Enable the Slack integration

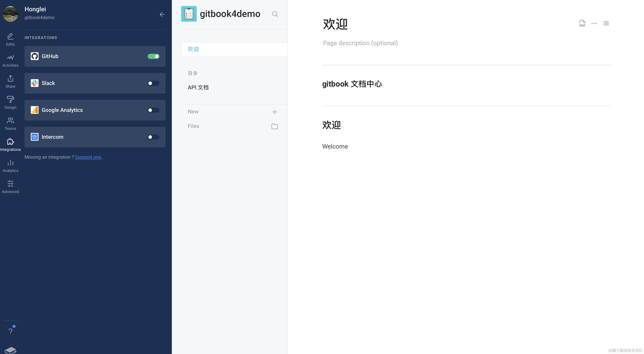(153, 83)
